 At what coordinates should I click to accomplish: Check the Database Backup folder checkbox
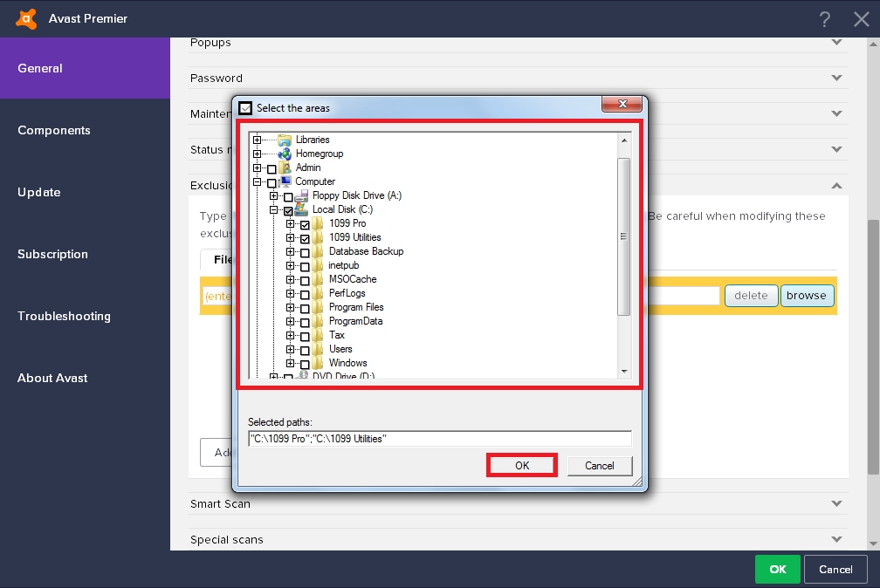click(x=305, y=253)
